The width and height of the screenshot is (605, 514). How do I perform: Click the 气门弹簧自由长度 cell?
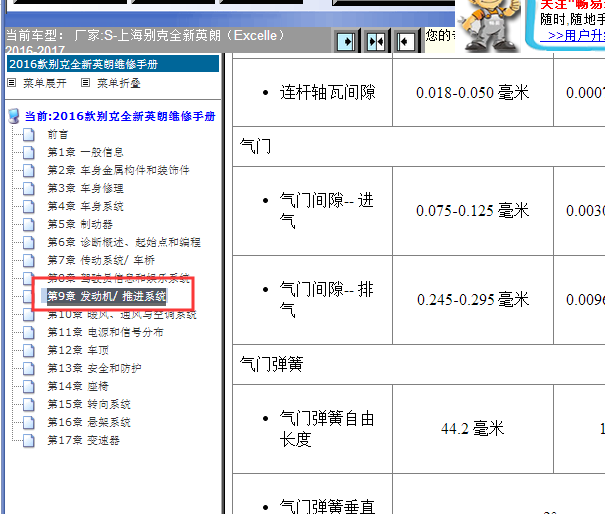[x=313, y=429]
